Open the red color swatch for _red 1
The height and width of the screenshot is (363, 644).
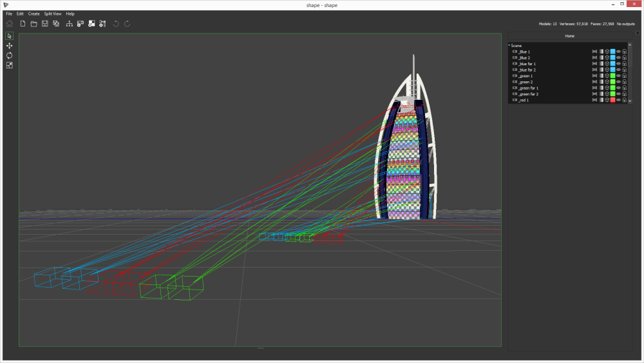click(x=613, y=100)
